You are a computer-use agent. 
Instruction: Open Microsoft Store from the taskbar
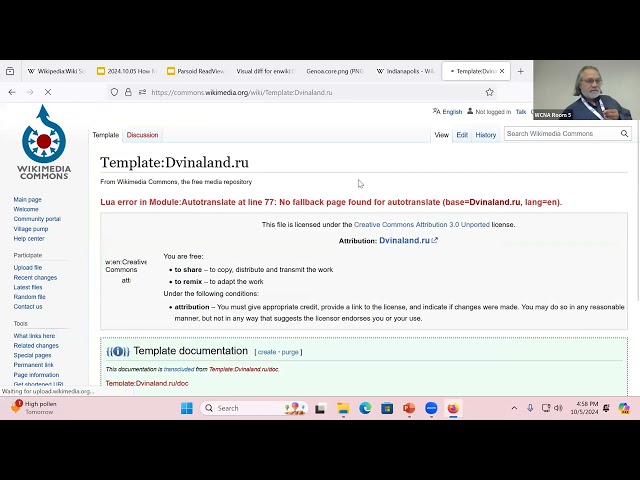coord(387,408)
